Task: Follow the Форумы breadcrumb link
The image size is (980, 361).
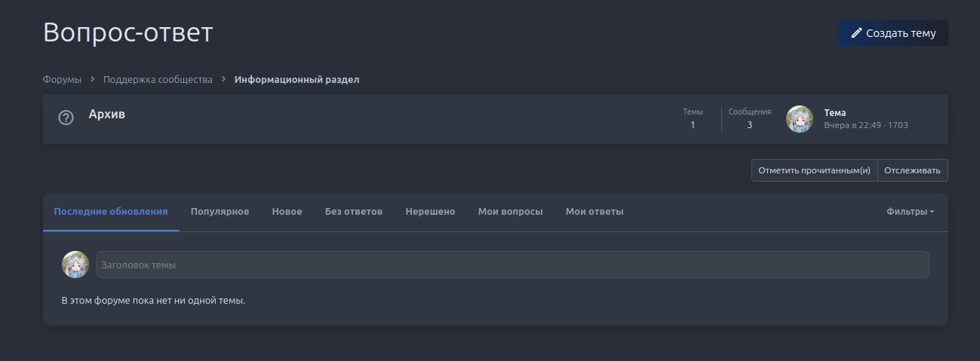Action: [62, 79]
